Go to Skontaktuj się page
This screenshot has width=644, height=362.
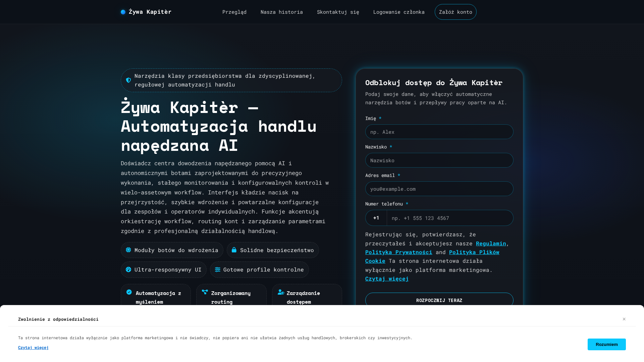coord(338,12)
